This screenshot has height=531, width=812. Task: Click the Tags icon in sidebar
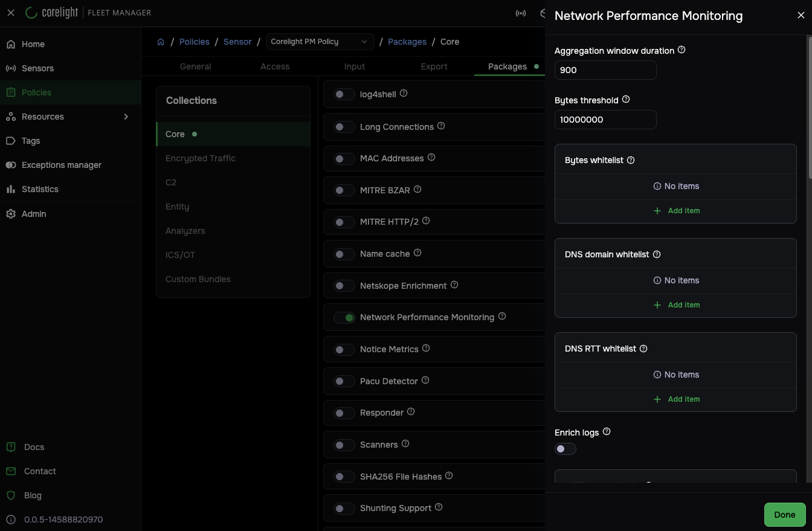[x=11, y=141]
